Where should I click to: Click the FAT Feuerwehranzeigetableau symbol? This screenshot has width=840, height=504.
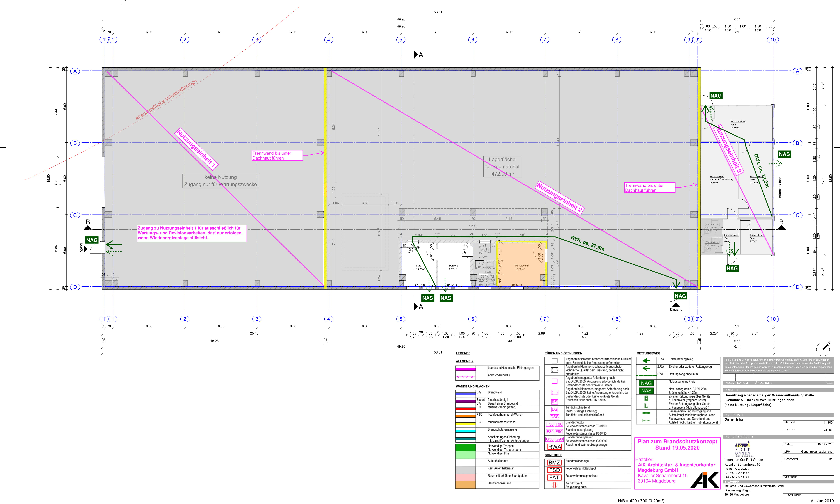554,477
